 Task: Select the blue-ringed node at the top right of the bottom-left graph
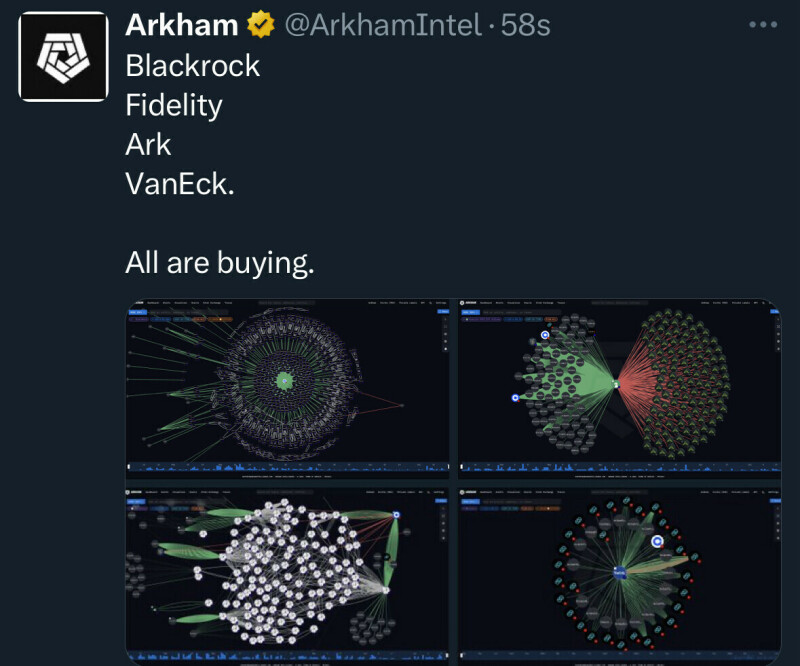pyautogui.click(x=397, y=514)
